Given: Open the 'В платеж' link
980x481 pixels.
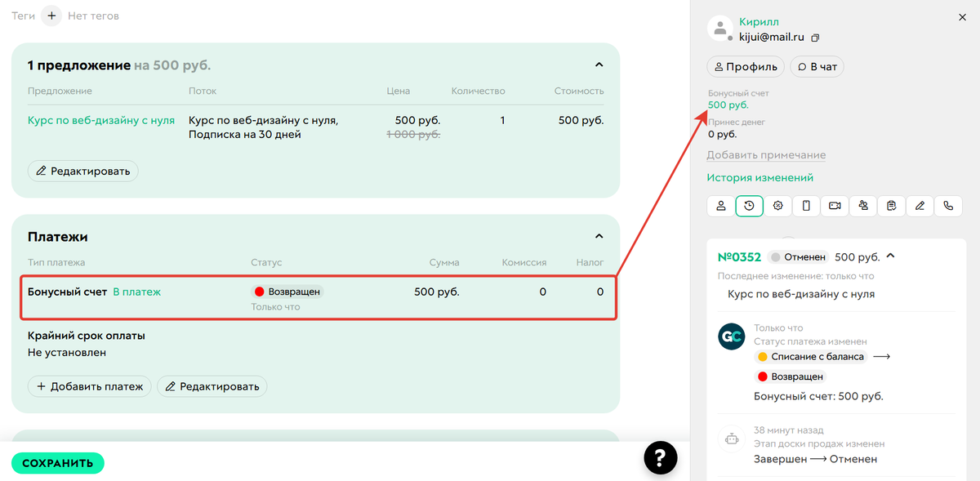Looking at the screenshot, I should 137,292.
